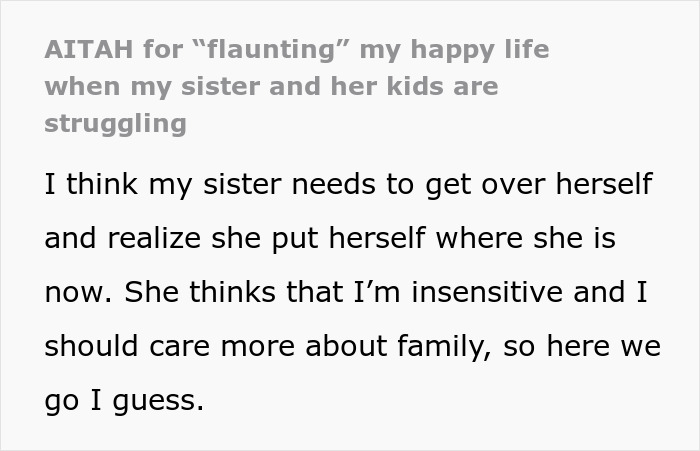The image size is (700, 451).
Task: Click the phrase "She thinks" in the paragraph
Action: pos(174,292)
